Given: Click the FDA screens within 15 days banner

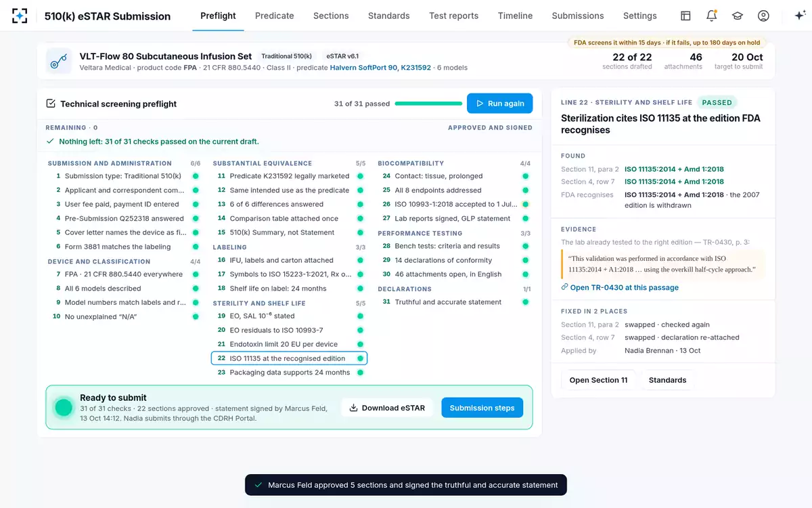Looking at the screenshot, I should [667, 43].
